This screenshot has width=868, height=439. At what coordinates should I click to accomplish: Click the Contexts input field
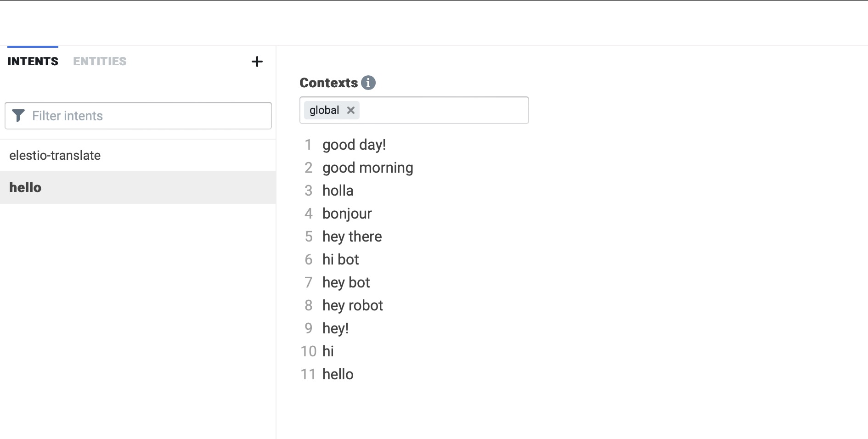441,110
